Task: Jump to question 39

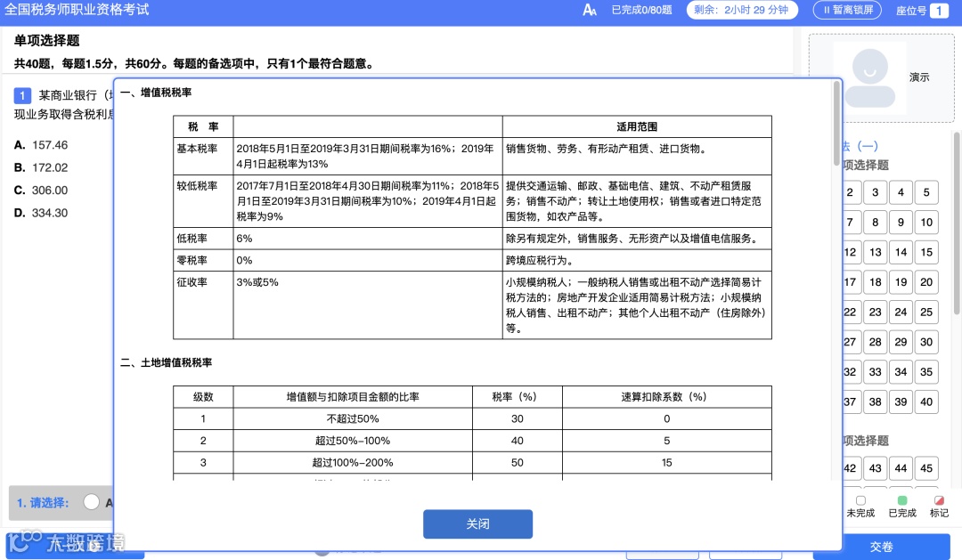Action: point(901,402)
